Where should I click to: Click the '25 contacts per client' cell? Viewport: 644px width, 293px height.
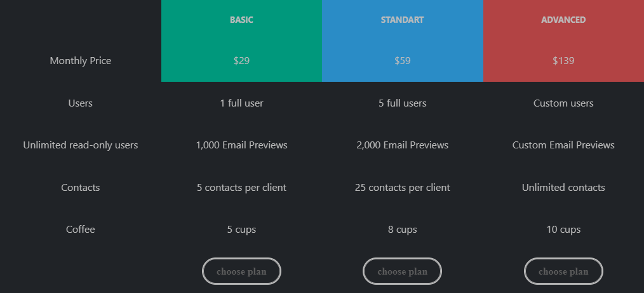[403, 188]
